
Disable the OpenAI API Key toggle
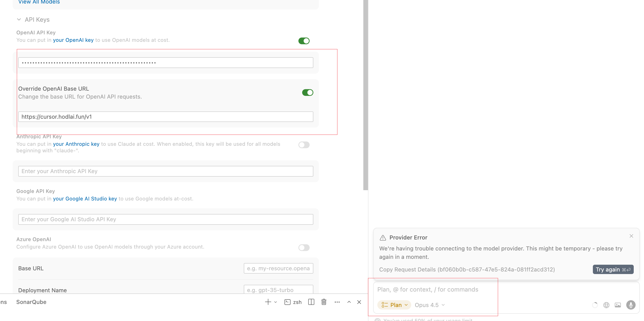click(304, 41)
